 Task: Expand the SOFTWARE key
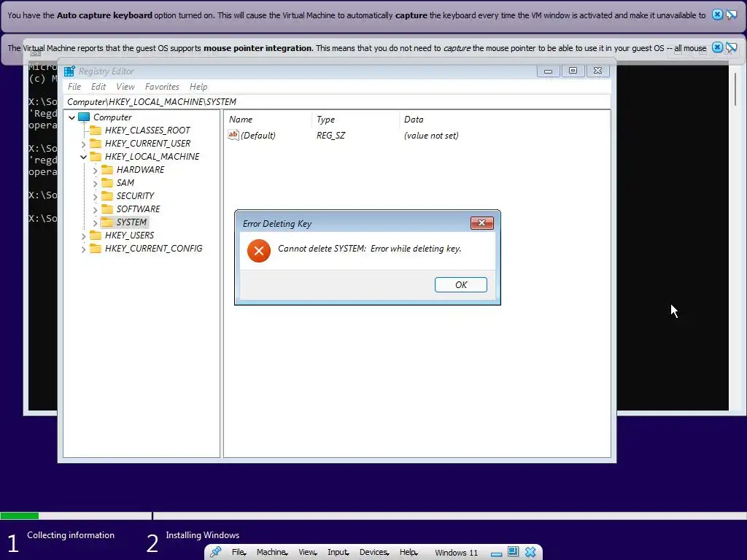click(x=95, y=209)
